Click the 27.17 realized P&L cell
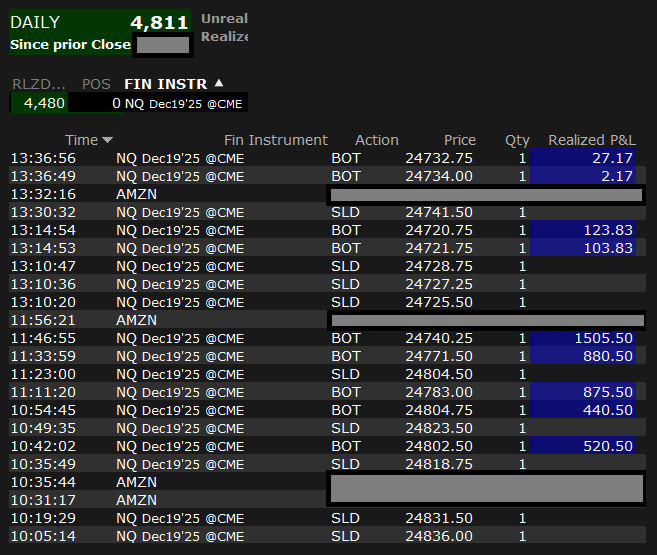Image resolution: width=657 pixels, height=555 pixels. pyautogui.click(x=583, y=158)
